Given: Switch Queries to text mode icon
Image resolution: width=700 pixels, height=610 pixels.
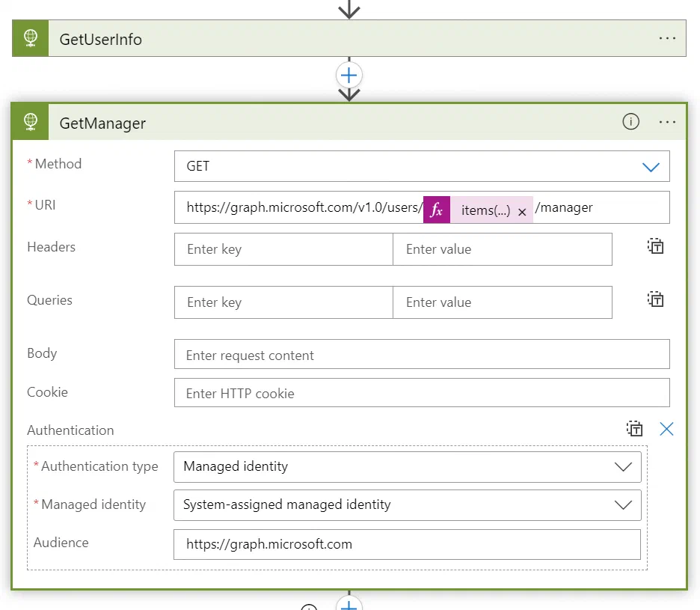Looking at the screenshot, I should tap(655, 299).
